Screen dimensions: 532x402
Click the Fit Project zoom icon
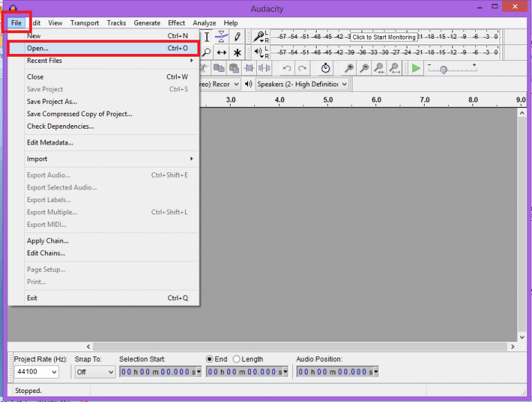[394, 68]
